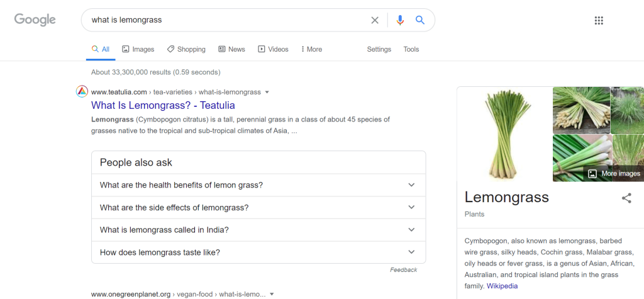The width and height of the screenshot is (644, 299).
Task: Switch to the News tab
Action: pos(231,49)
